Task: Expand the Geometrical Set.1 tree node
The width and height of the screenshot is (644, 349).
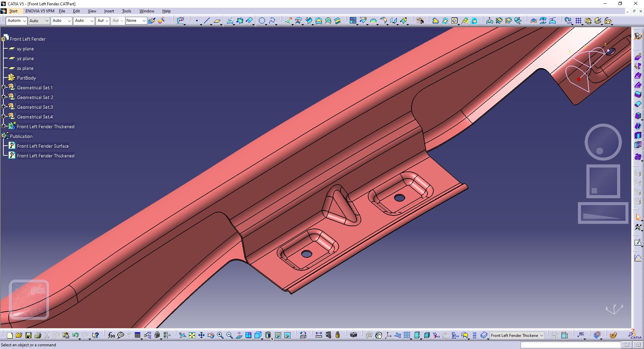Action: 4,87
